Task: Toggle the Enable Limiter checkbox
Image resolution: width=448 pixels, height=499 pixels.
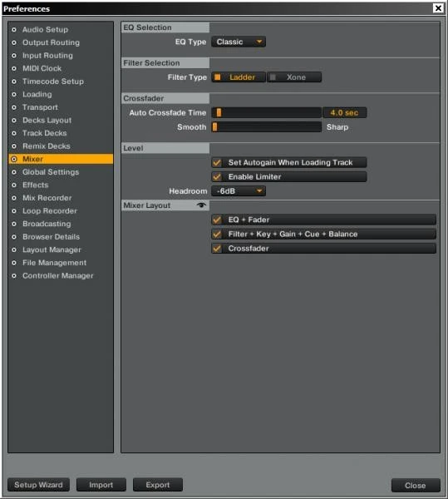Action: (288, 176)
